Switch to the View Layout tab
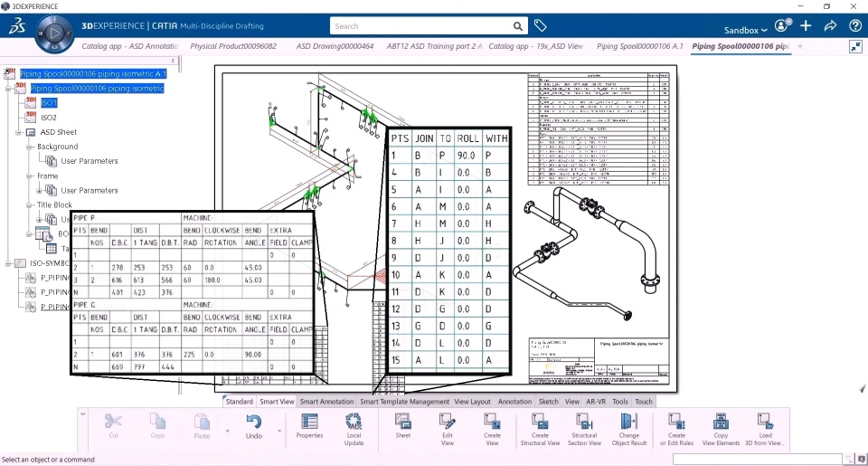The height and width of the screenshot is (466, 868). point(472,402)
